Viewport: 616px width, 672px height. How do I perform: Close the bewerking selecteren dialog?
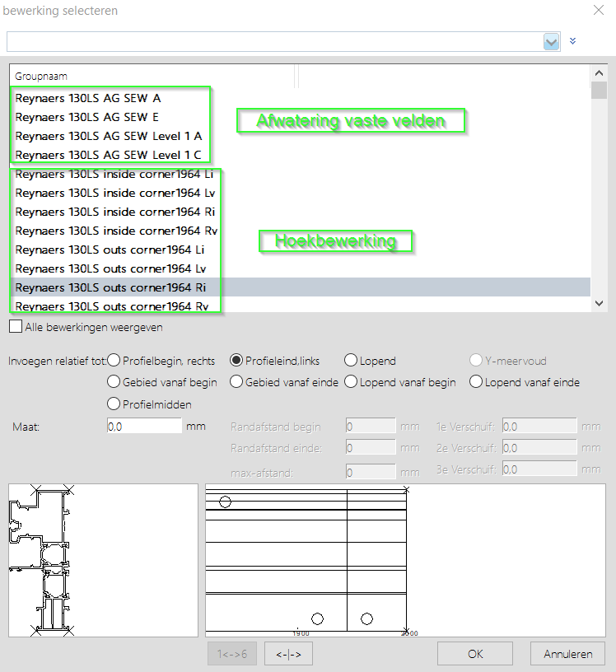(599, 10)
